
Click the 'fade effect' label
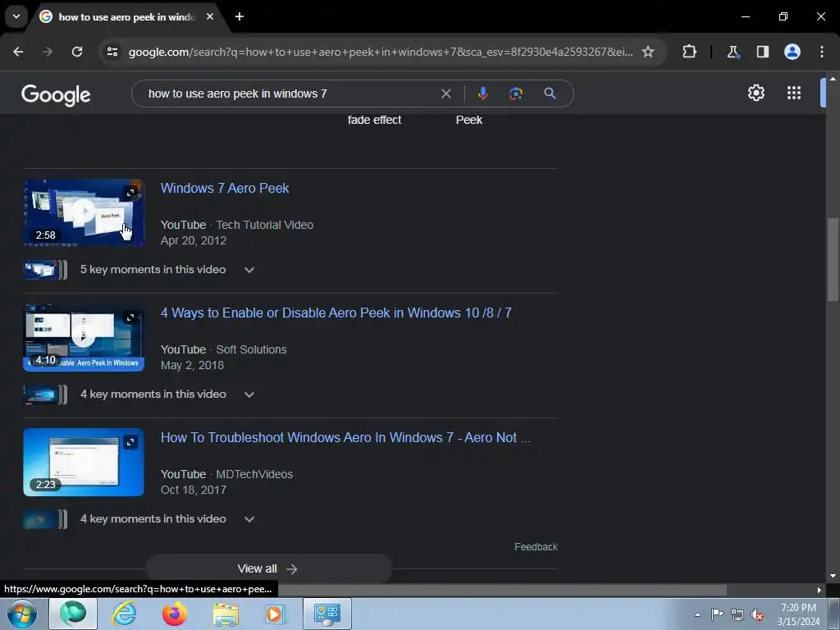click(374, 120)
